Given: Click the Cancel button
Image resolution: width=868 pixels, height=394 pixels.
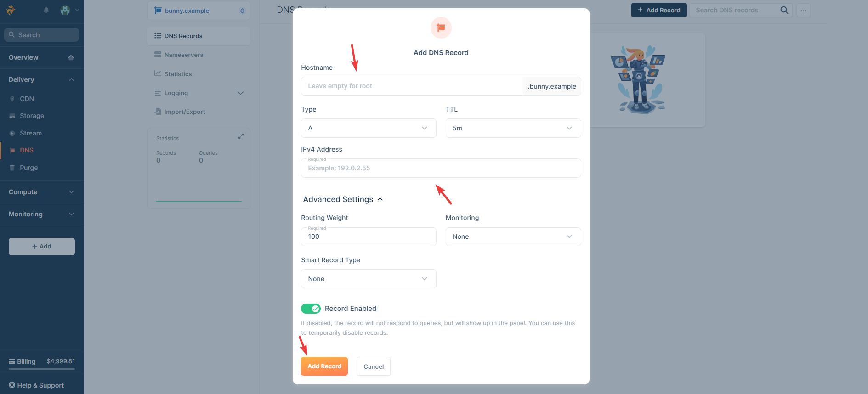Looking at the screenshot, I should [374, 366].
